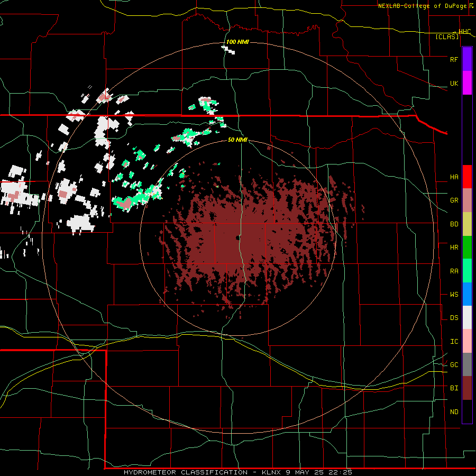Click the UK magenta legend color block
The width and height of the screenshot is (476, 476).
click(467, 83)
